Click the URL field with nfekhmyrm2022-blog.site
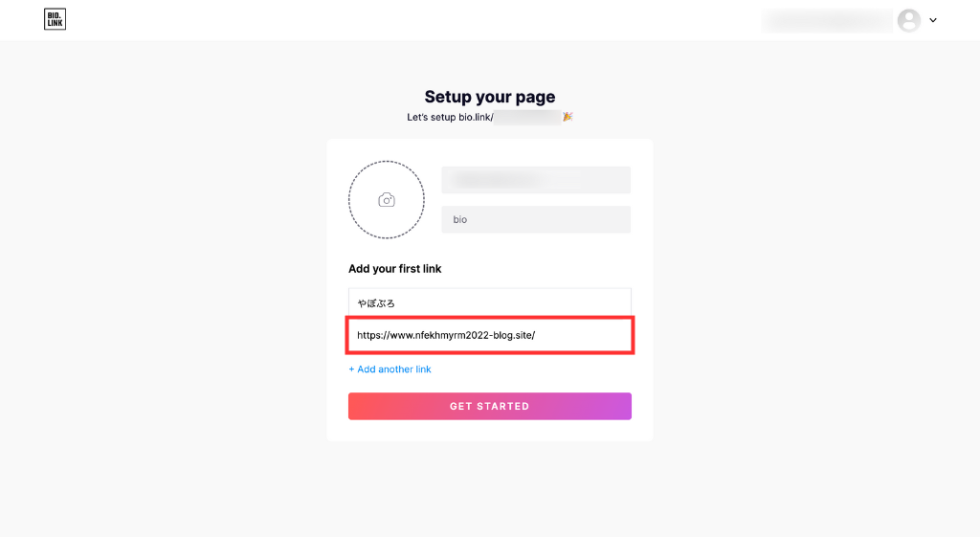This screenshot has width=980, height=537. (489, 335)
